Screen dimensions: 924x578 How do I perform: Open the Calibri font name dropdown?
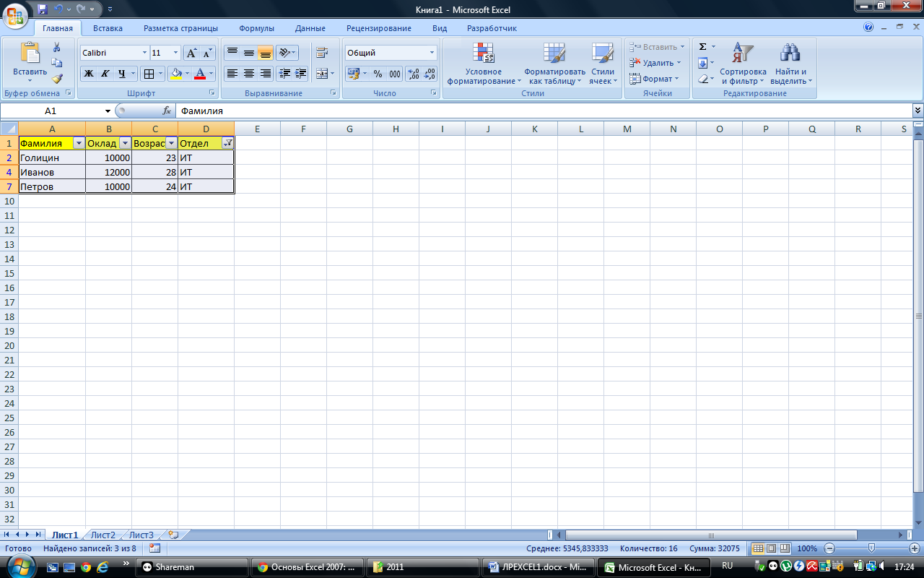coord(144,53)
